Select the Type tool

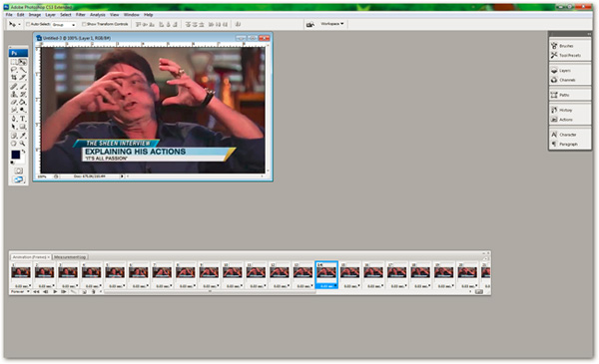point(23,119)
